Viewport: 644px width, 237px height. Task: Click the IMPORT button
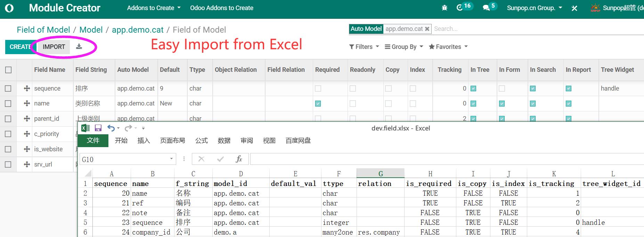tap(54, 47)
